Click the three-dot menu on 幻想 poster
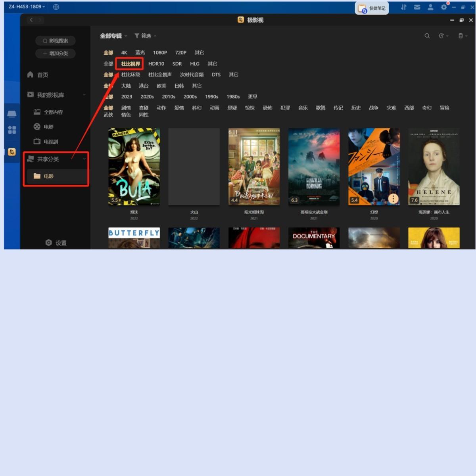Viewport: 476px width, 476px height. point(393,199)
